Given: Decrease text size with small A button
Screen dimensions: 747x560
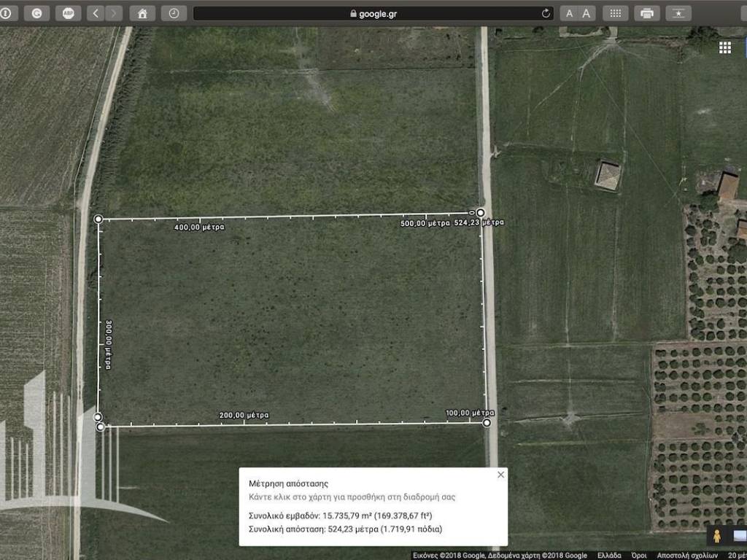Looking at the screenshot, I should 570,13.
